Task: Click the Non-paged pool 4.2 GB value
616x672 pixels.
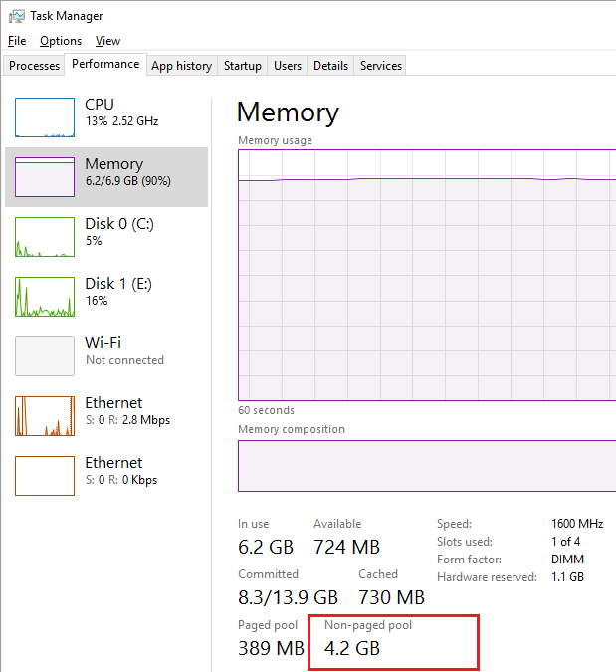Action: coord(352,650)
